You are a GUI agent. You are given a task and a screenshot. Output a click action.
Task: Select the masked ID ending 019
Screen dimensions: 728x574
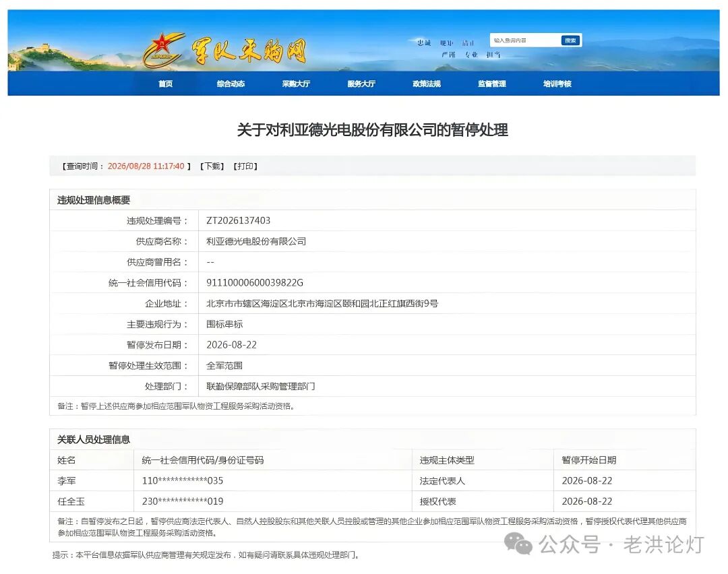coord(183,501)
